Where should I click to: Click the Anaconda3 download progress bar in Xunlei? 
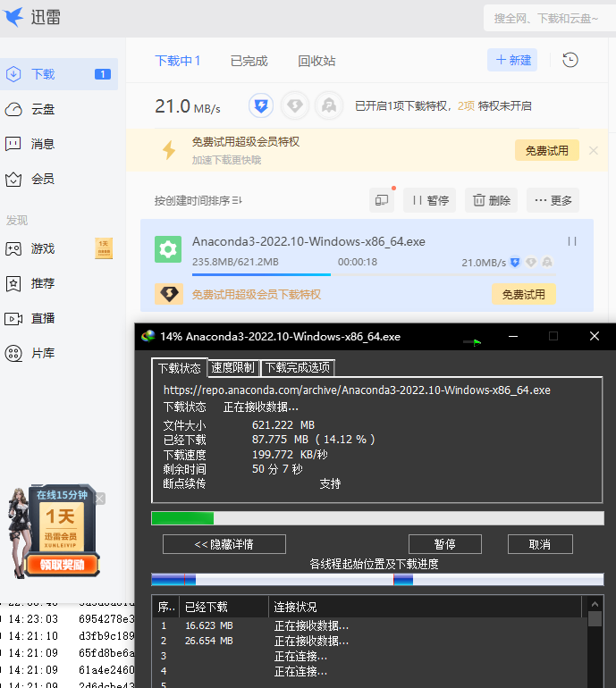pyautogui.click(x=374, y=274)
